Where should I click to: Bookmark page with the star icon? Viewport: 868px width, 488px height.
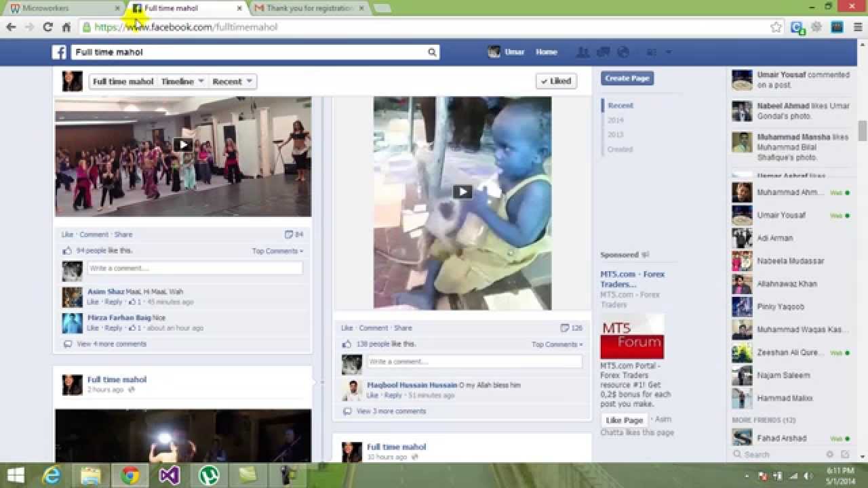click(776, 27)
